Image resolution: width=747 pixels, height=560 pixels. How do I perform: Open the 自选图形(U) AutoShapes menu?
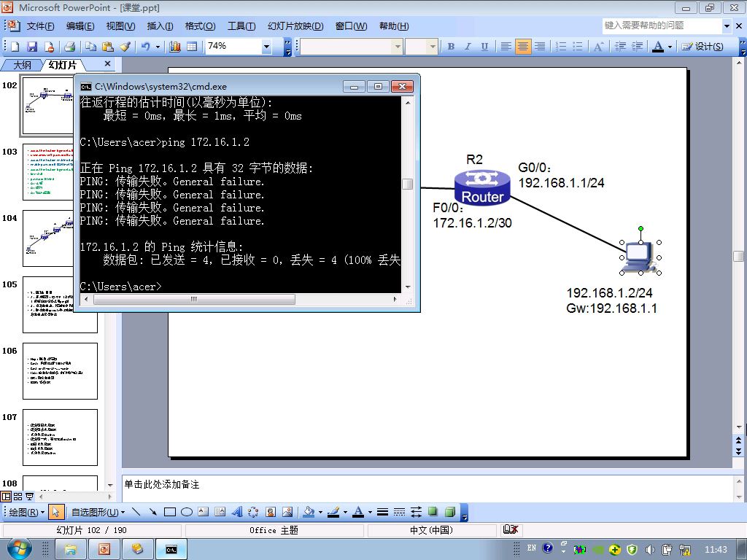[x=98, y=512]
